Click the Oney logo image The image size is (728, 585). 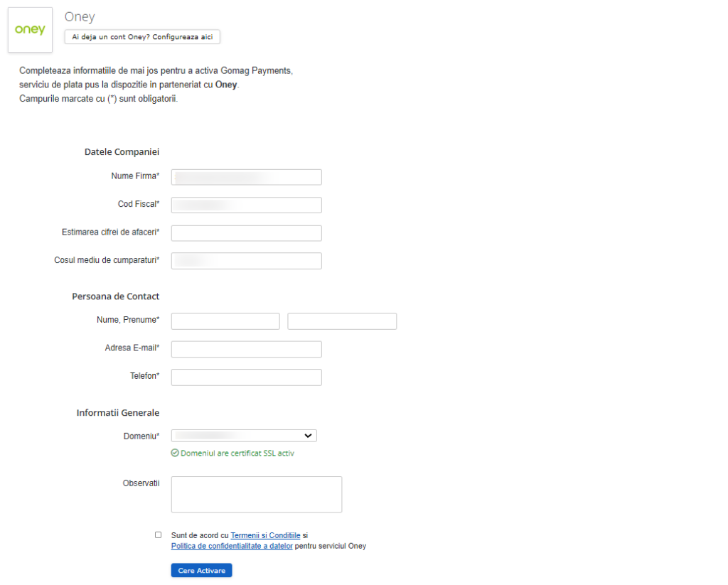tap(30, 30)
